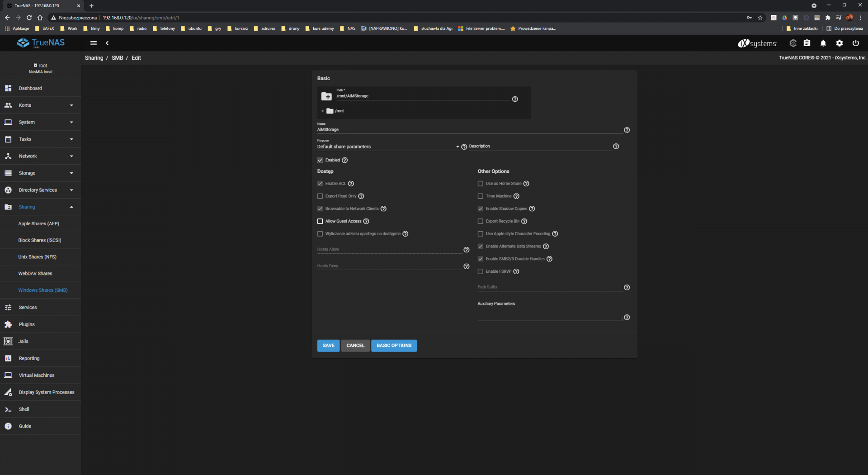Check Use as Home Share
The width and height of the screenshot is (868, 475).
click(481, 184)
